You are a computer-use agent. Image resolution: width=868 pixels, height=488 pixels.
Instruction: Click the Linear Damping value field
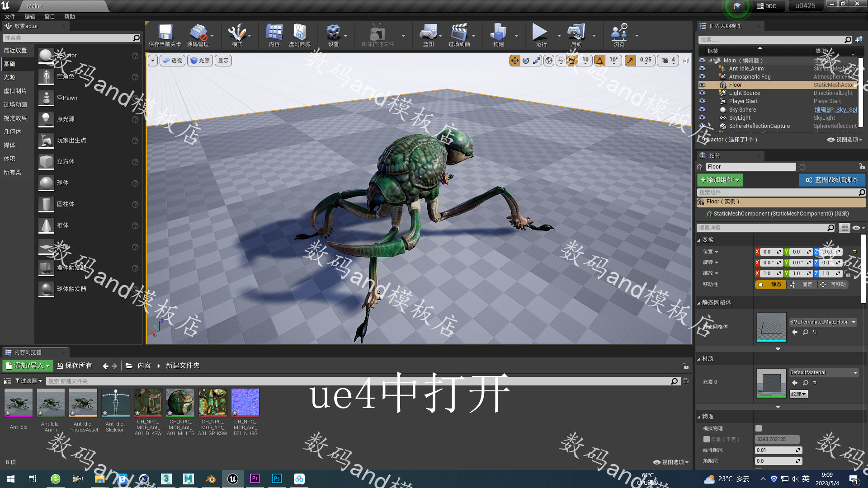pyautogui.click(x=778, y=450)
